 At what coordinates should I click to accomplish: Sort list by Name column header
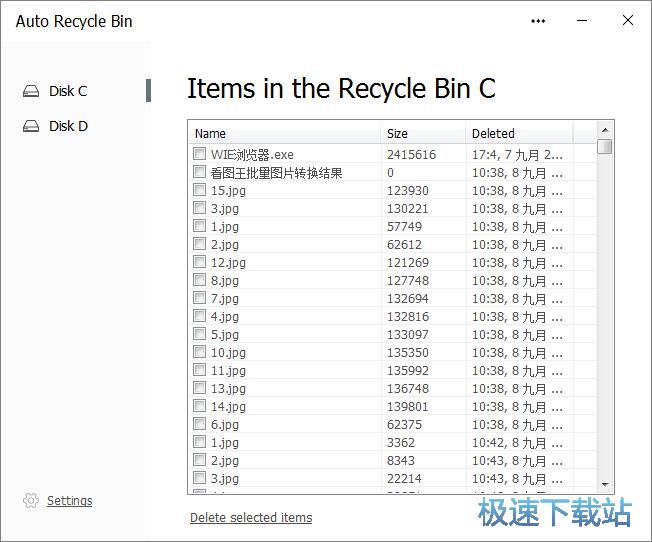284,134
